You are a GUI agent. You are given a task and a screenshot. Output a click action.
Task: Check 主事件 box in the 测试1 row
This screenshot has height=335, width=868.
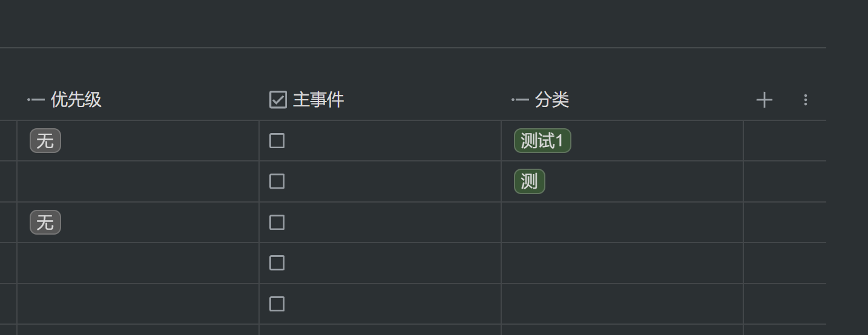[x=277, y=141]
